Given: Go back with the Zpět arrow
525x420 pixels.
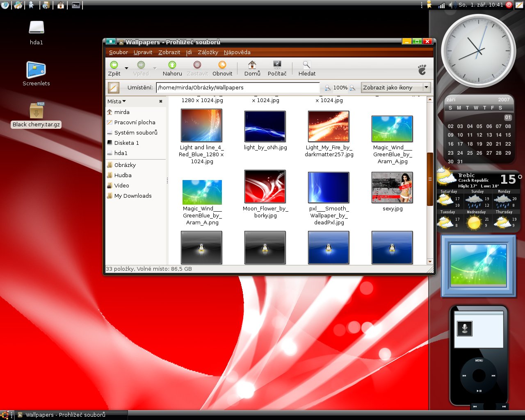Looking at the screenshot, I should pos(114,68).
